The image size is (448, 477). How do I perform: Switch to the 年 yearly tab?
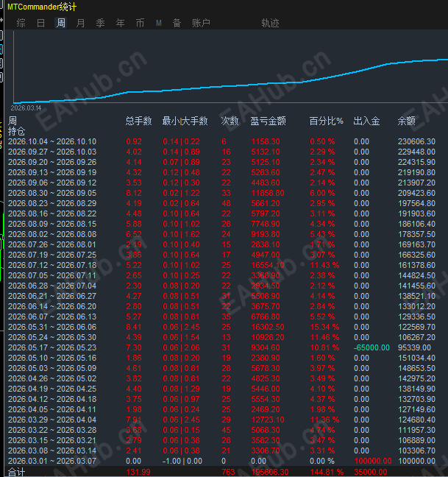tap(121, 23)
